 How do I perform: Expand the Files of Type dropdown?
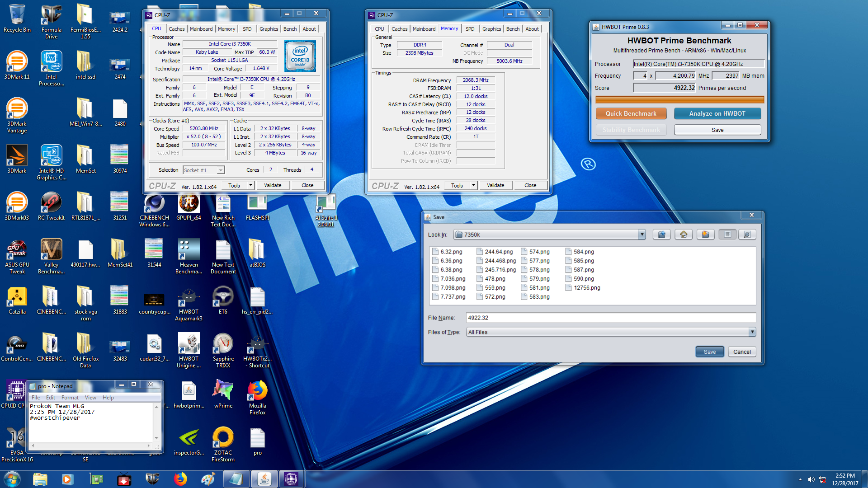pos(752,332)
